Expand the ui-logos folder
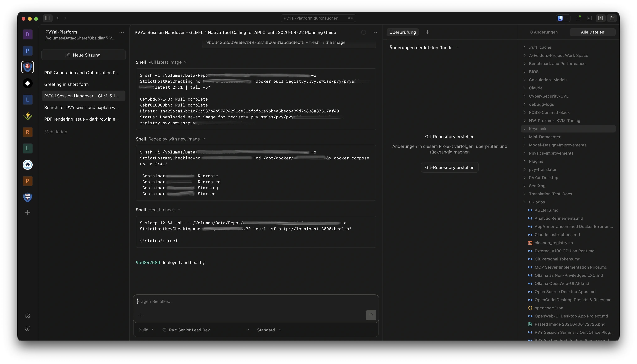The height and width of the screenshot is (364, 637). click(568, 202)
